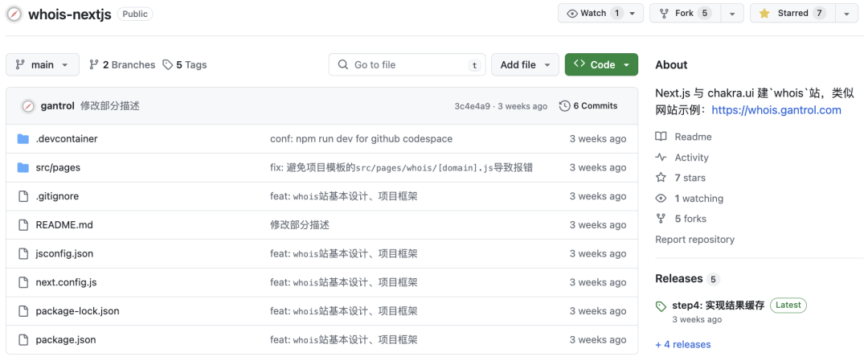Expand the Watch dropdown arrow
868x361 pixels.
[x=633, y=14]
